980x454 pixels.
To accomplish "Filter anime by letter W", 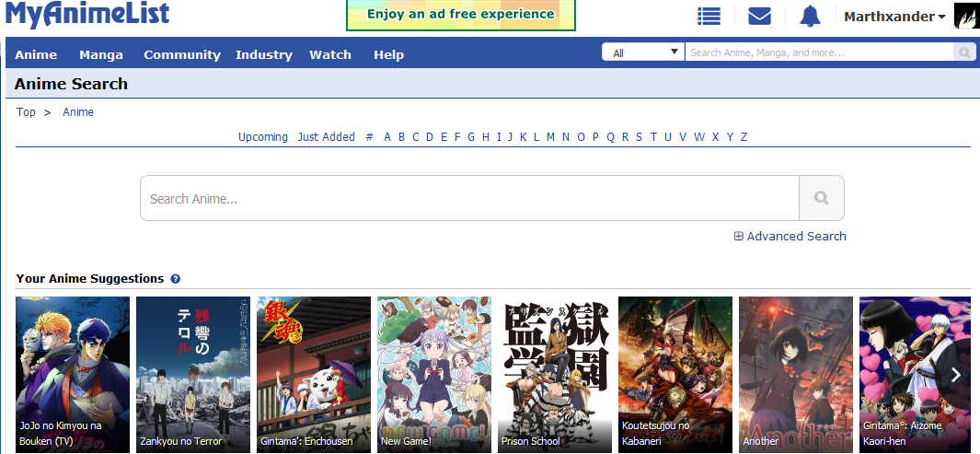I will coord(699,137).
